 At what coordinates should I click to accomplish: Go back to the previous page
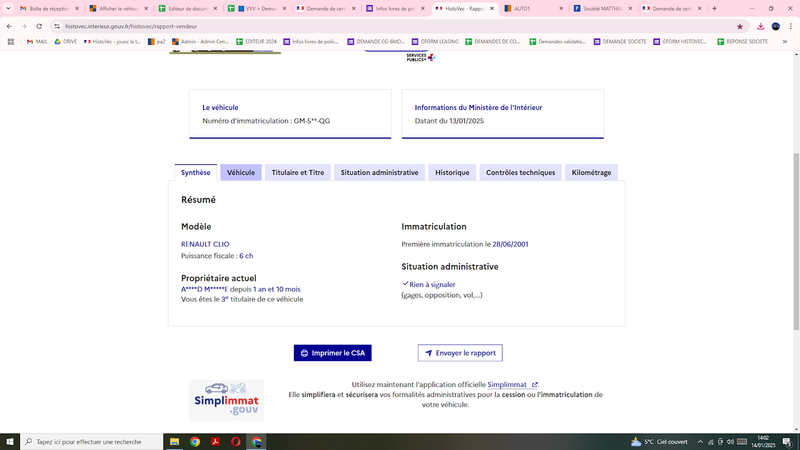click(x=9, y=26)
